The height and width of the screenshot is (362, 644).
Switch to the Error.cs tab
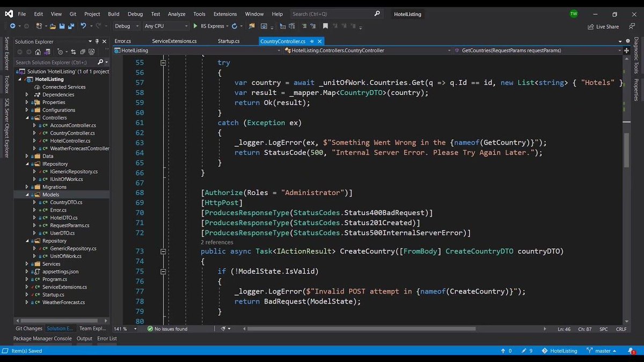pyautogui.click(x=123, y=41)
